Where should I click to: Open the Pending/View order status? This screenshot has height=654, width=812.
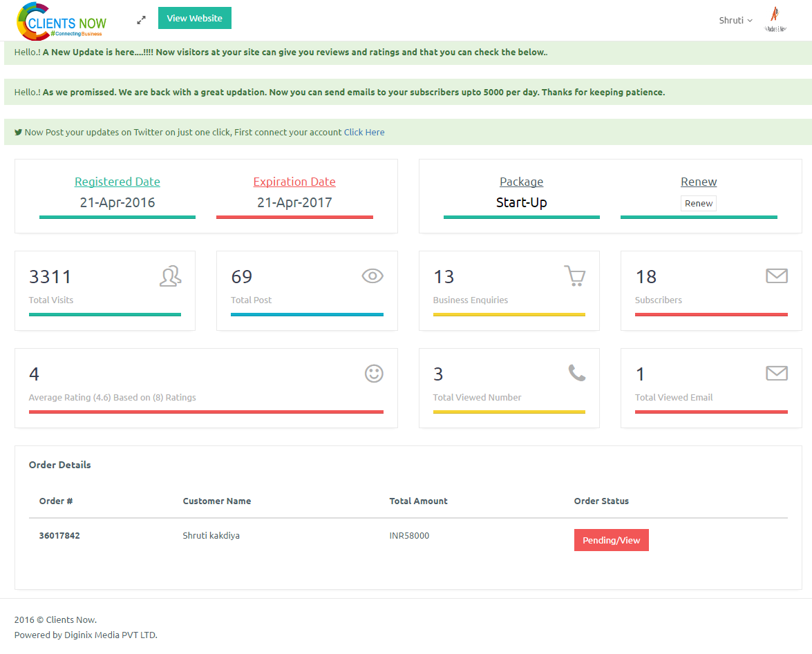[x=611, y=540]
